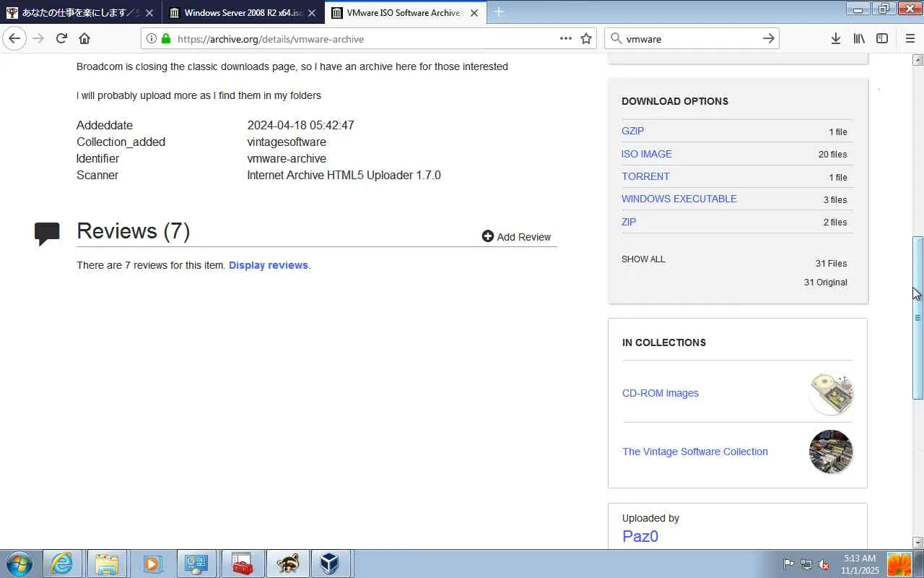The image size is (924, 578).
Task: Open the GZIP download option
Action: [x=632, y=131]
